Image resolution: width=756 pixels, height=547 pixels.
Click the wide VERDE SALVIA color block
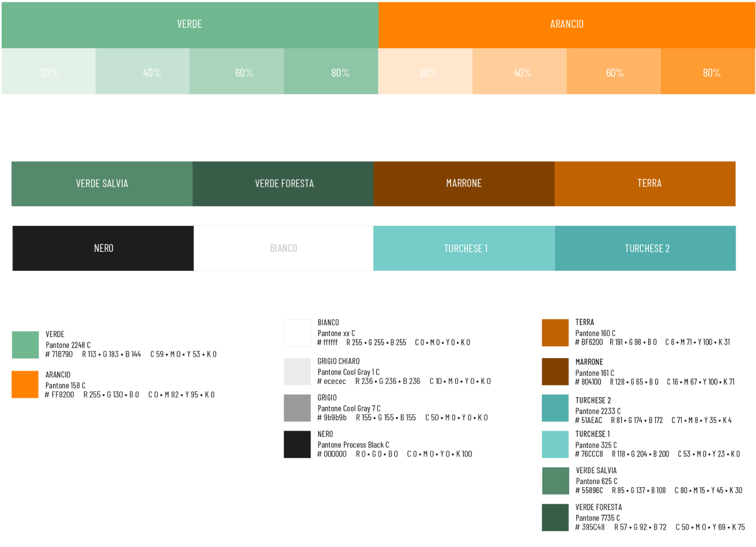click(102, 184)
